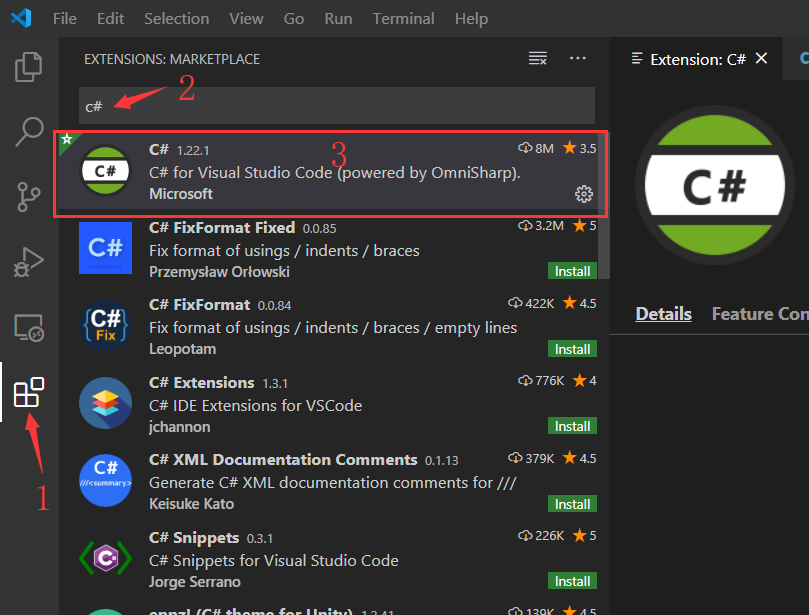Open the Source Control view
809x615 pixels.
click(28, 197)
